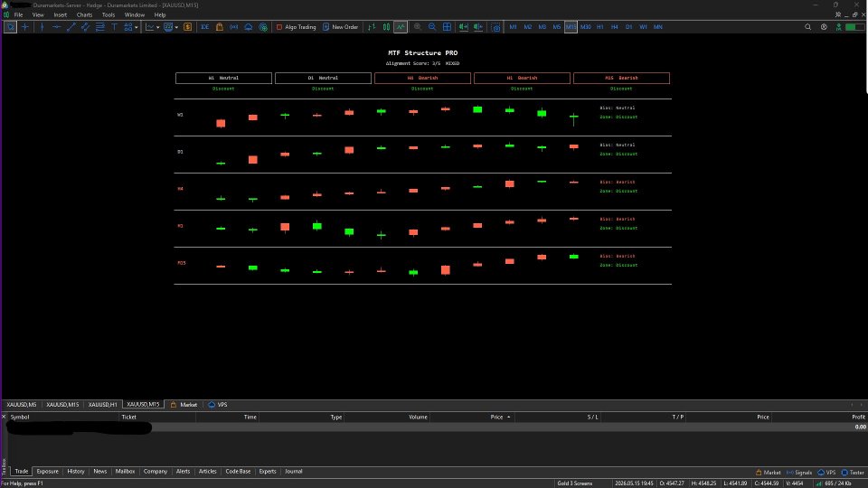Tile chart windows with grid icon
Viewport: 868px width, 488px height.
point(447,26)
